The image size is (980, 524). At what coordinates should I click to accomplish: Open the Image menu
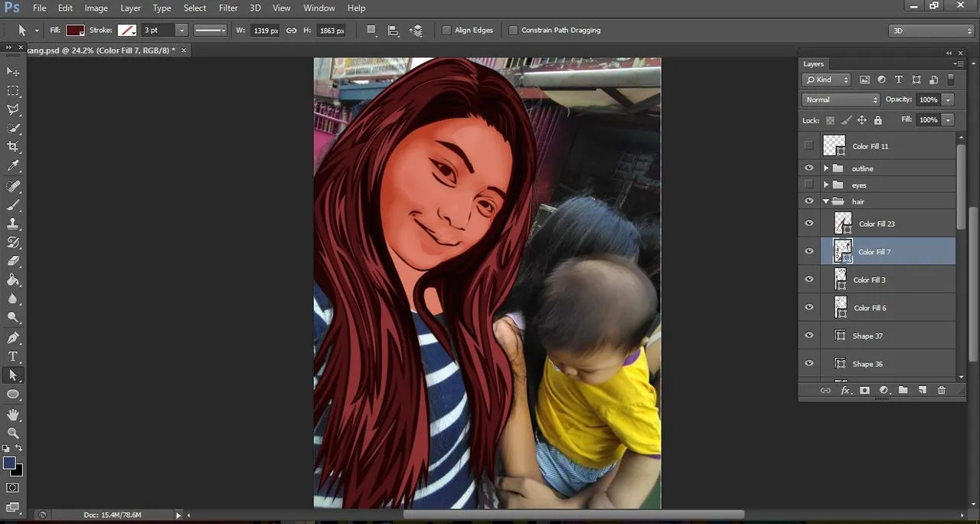(x=96, y=8)
